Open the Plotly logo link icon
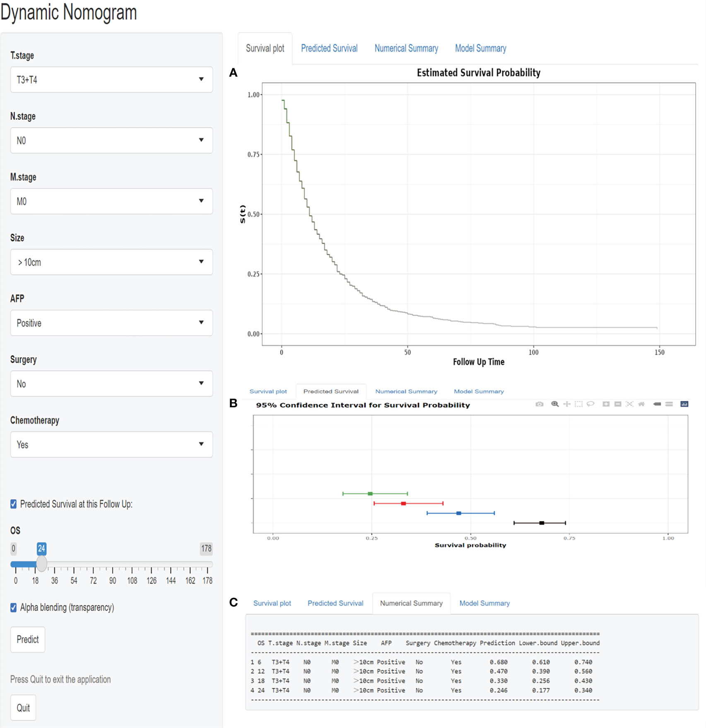Viewport: 706px width, 728px height. (684, 404)
